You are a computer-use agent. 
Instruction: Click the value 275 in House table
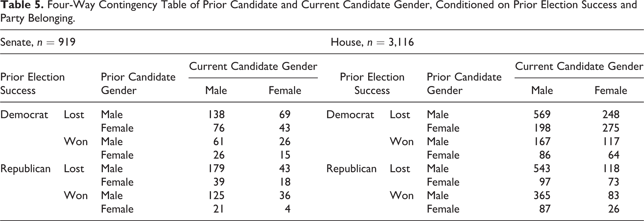611,128
